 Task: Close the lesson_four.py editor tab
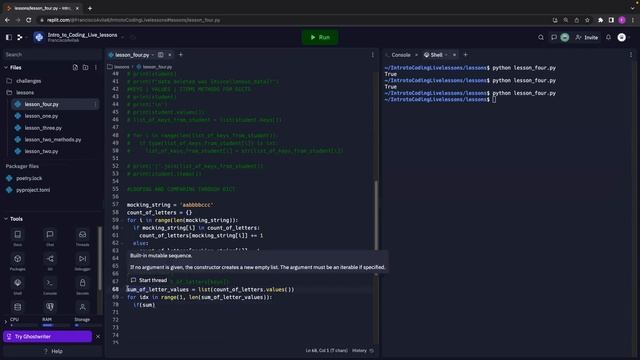(170, 55)
